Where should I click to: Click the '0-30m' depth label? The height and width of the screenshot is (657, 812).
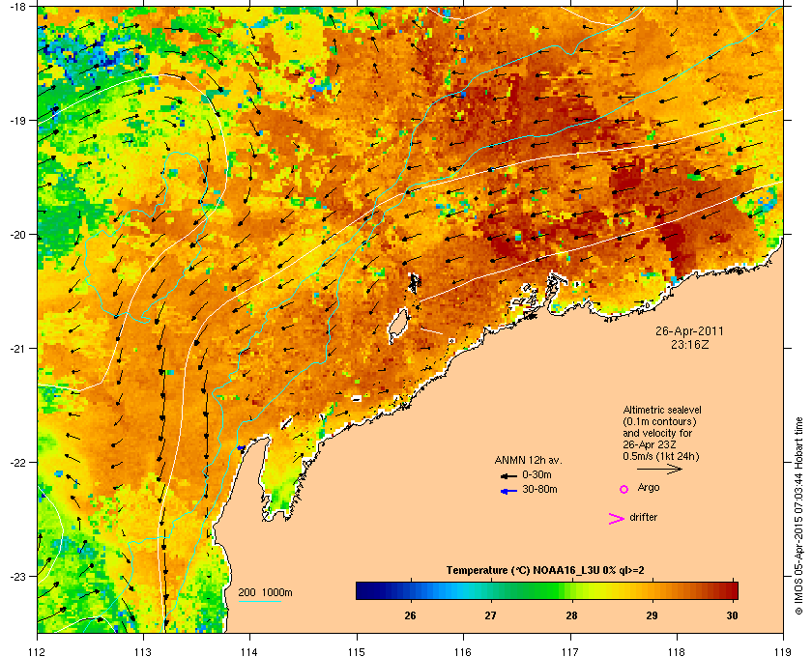click(x=536, y=474)
